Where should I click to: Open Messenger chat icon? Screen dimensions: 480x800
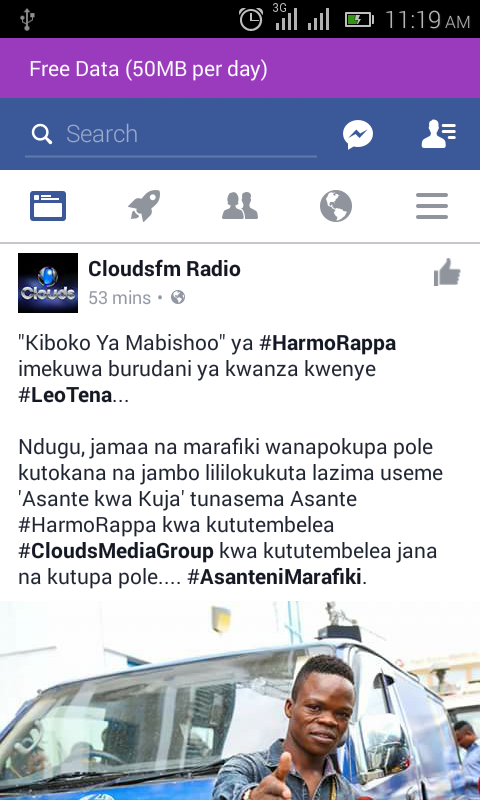[x=358, y=135]
